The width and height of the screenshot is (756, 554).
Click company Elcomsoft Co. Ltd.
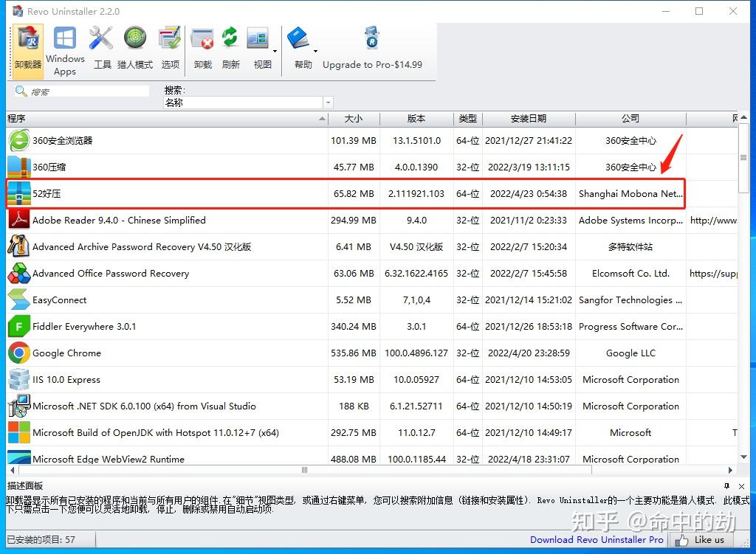tap(630, 273)
